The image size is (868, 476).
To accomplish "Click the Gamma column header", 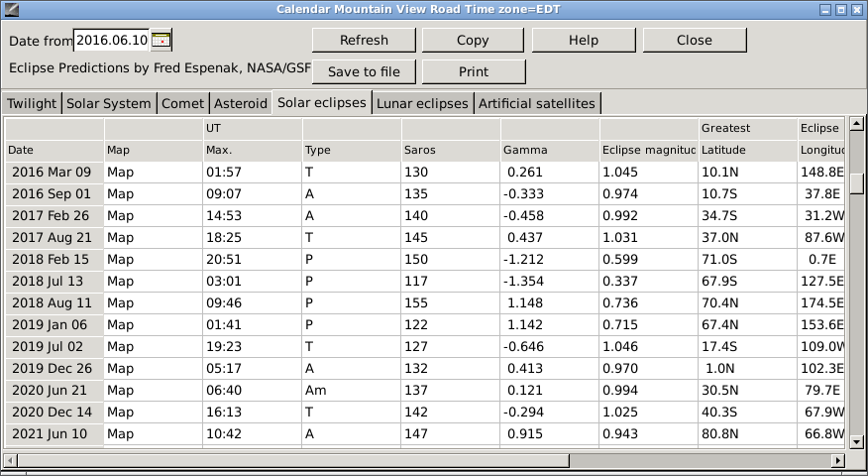I will [x=549, y=150].
